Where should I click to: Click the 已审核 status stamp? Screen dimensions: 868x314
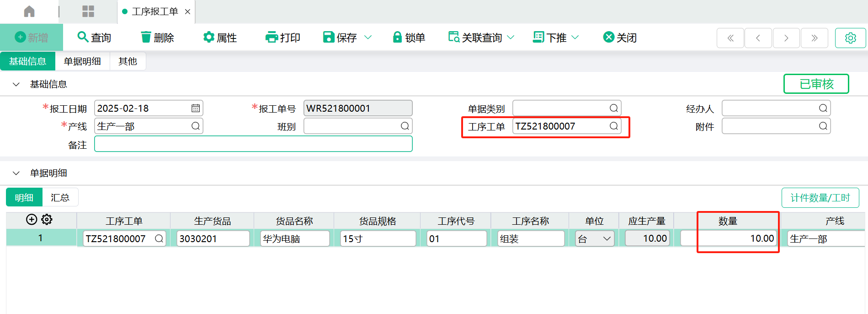point(816,84)
